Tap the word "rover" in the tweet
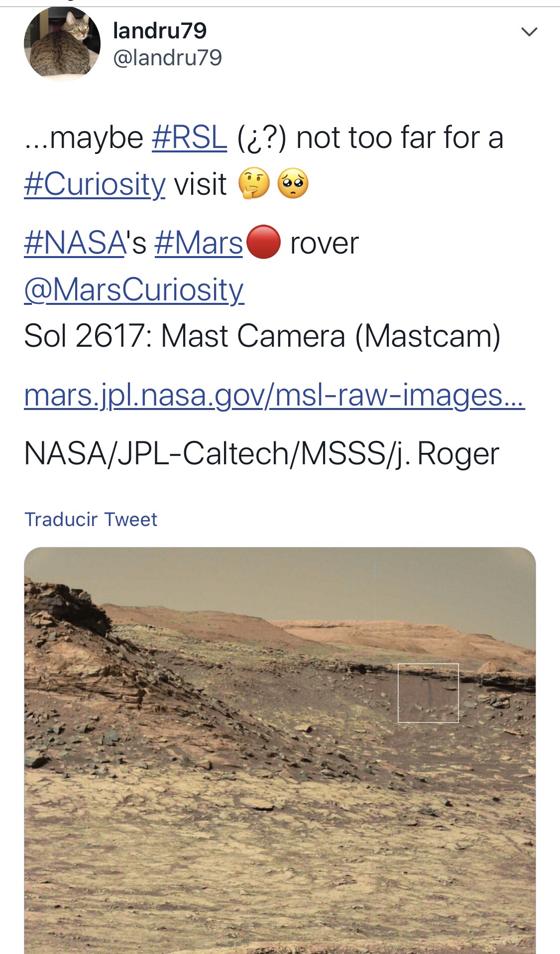 tap(324, 244)
